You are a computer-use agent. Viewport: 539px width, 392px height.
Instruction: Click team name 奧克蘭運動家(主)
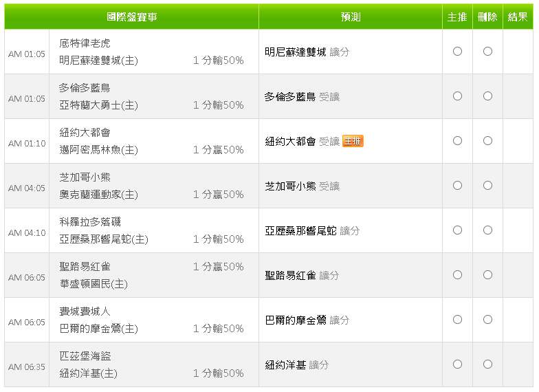point(99,194)
